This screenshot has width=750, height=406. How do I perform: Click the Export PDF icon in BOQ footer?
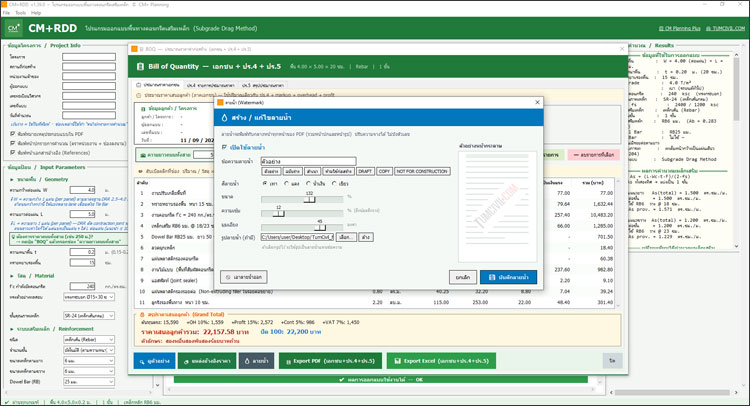[x=288, y=362]
